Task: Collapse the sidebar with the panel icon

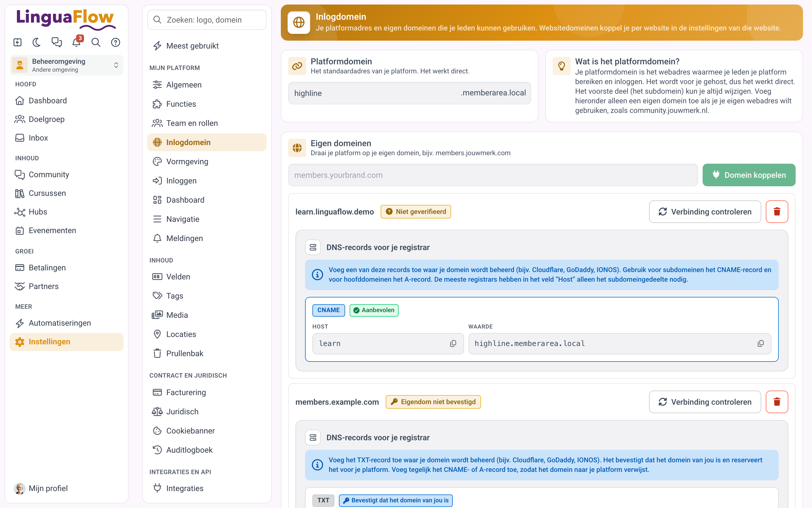Action: tap(17, 42)
